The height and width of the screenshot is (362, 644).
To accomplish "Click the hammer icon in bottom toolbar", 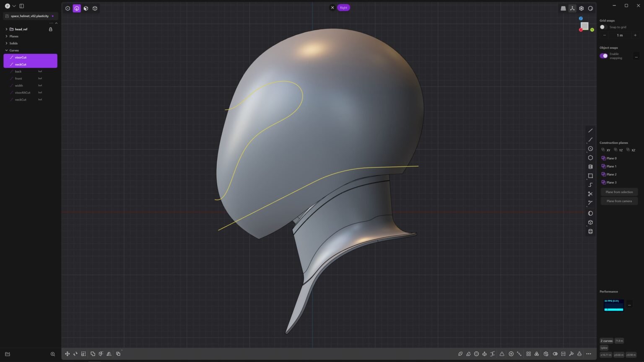I will coord(571,354).
